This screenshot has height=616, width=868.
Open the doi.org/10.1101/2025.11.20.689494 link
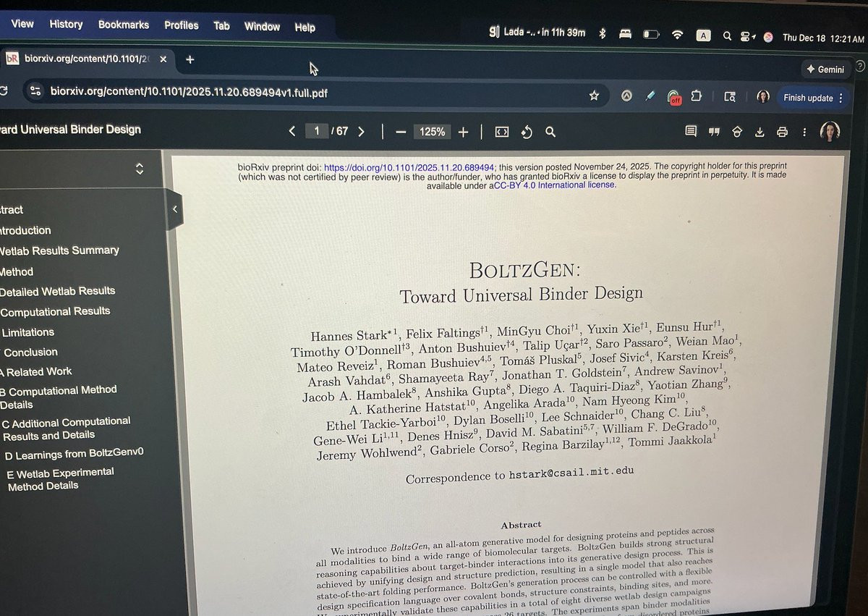pos(409,166)
